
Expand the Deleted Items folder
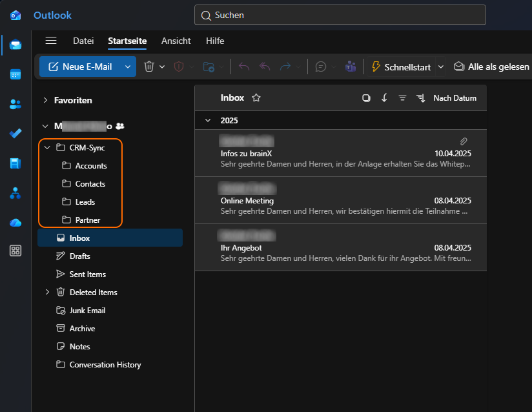(x=47, y=292)
